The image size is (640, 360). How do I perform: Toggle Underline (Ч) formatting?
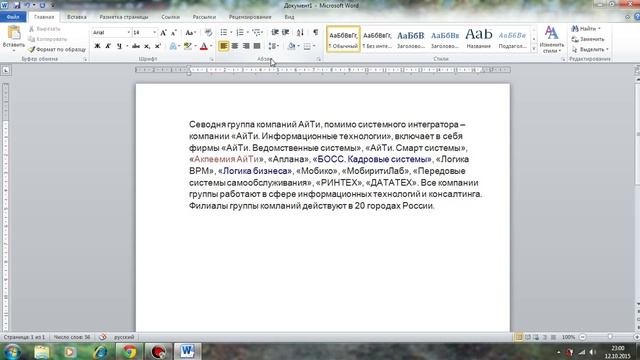coord(119,46)
